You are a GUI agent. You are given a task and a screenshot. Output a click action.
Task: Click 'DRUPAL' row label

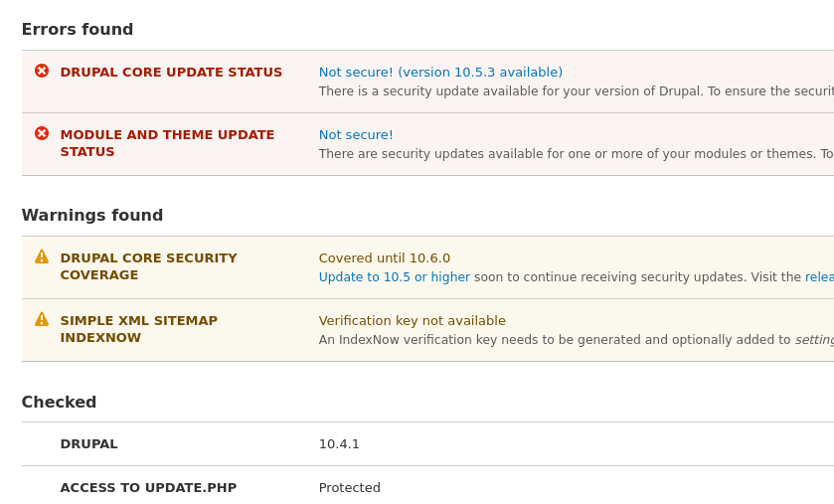click(x=88, y=444)
